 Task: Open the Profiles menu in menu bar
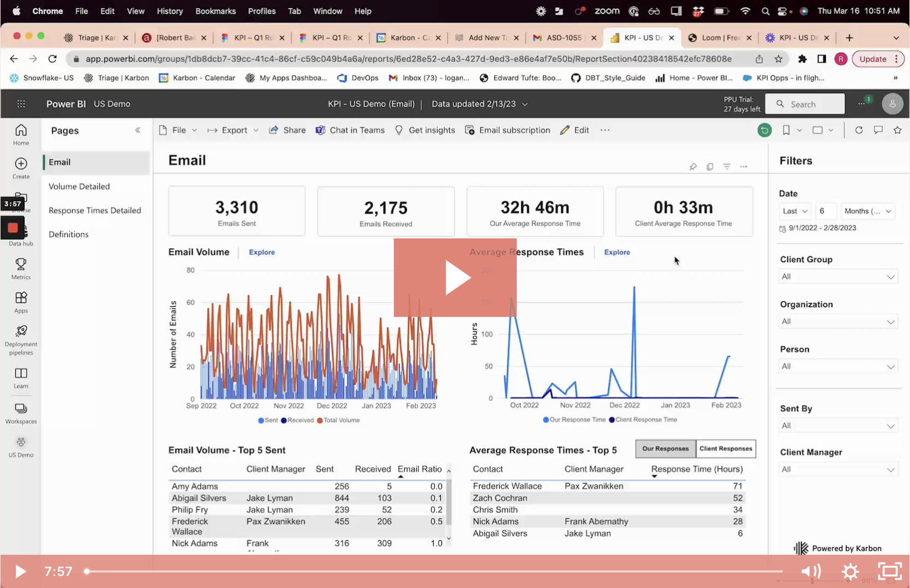(262, 11)
